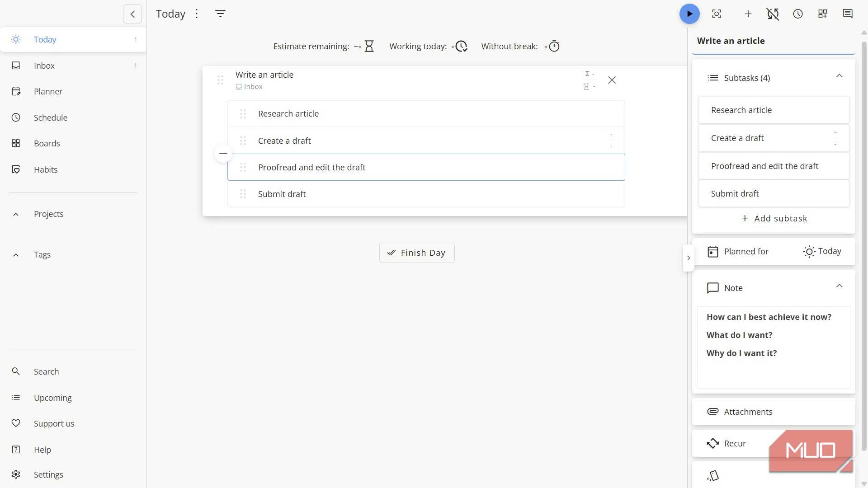
Task: Click Add subtask in detail panel
Action: click(774, 218)
